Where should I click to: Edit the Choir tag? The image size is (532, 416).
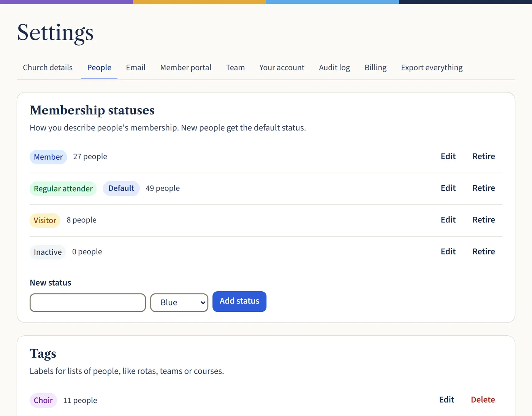point(446,400)
